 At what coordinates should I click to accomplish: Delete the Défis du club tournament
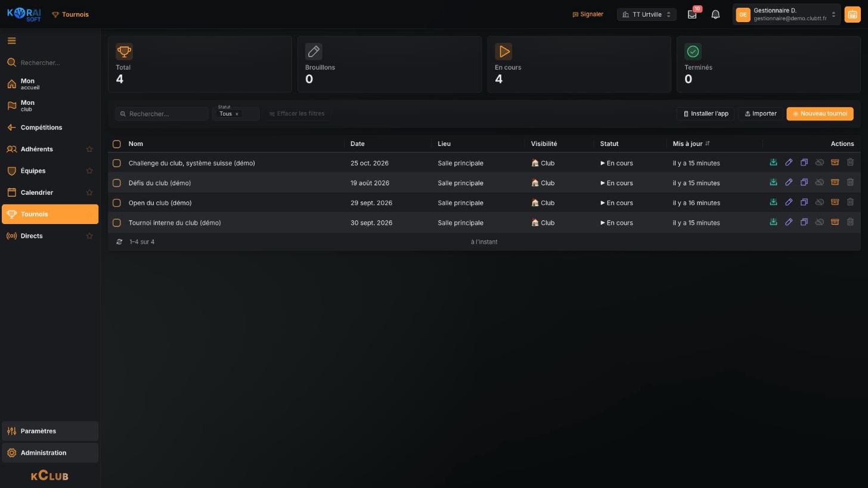[850, 183]
